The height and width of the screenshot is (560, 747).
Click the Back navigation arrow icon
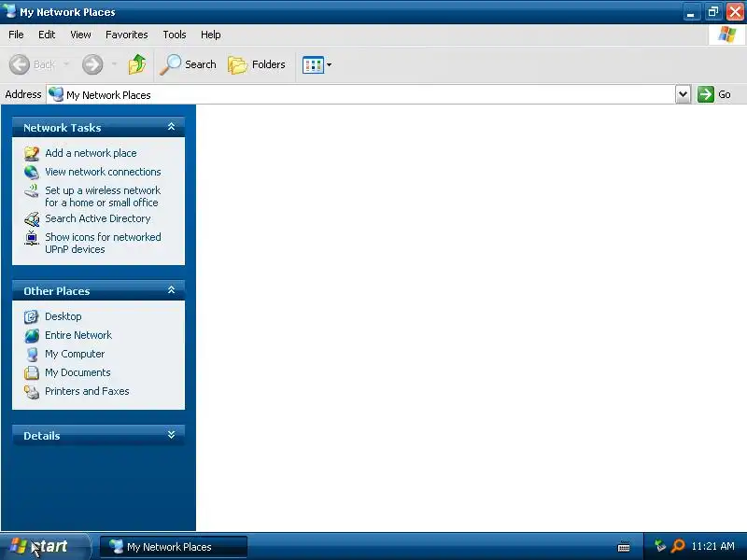tap(20, 64)
